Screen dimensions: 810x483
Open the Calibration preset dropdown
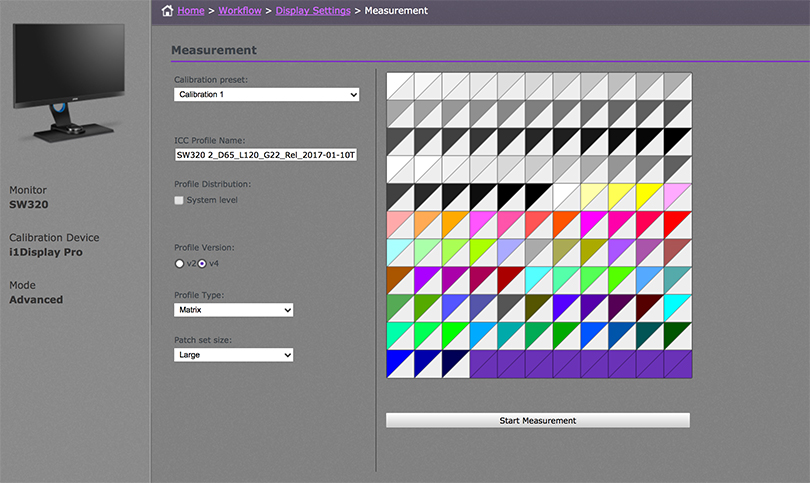(x=266, y=95)
